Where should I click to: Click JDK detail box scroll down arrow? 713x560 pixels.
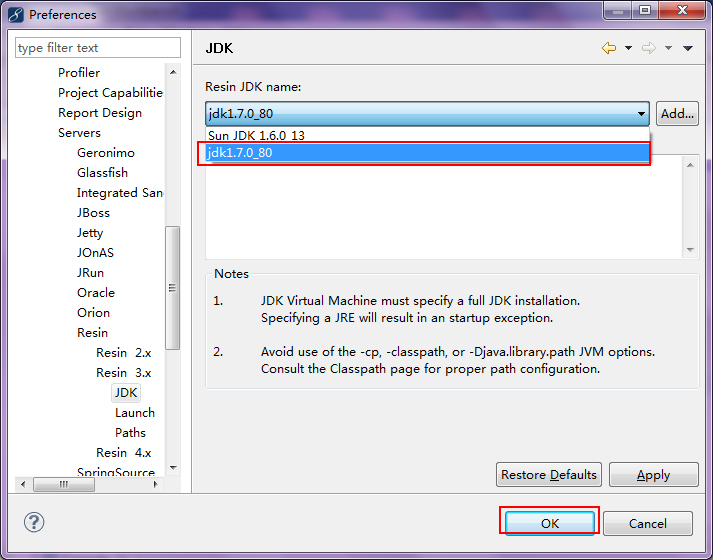pyautogui.click(x=690, y=250)
